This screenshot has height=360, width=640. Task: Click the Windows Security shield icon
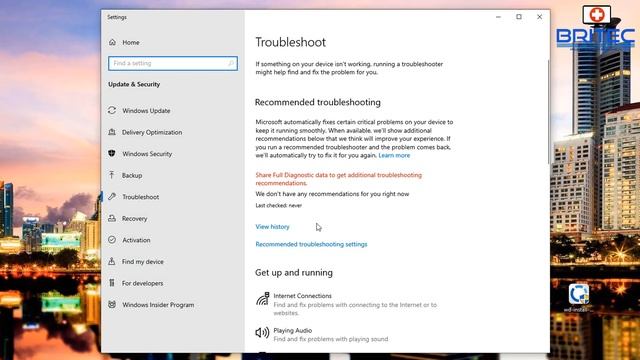(112, 153)
